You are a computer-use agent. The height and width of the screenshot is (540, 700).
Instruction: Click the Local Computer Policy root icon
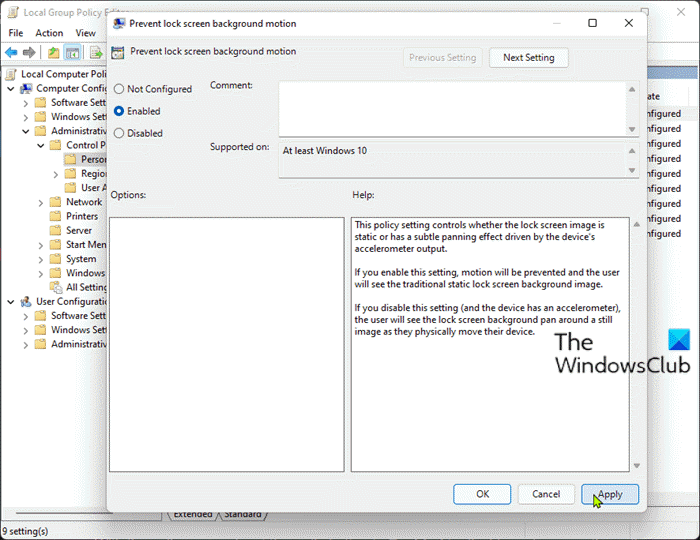click(x=12, y=74)
